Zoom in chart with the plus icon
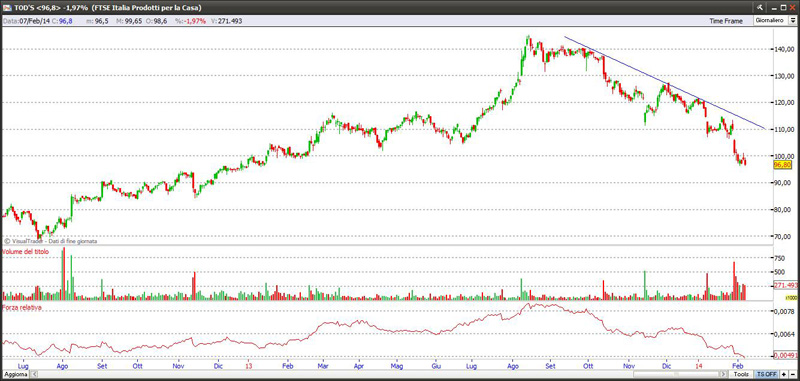The image size is (800, 381). [x=784, y=374]
